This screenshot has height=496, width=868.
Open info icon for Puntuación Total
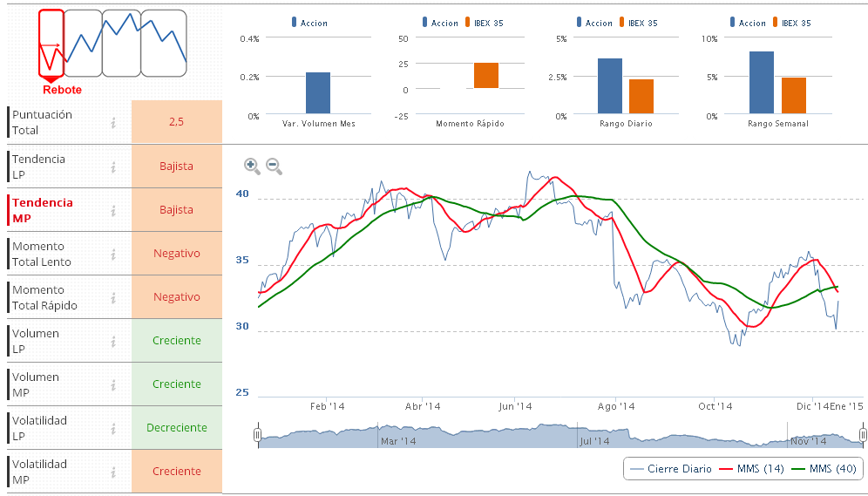coord(113,123)
